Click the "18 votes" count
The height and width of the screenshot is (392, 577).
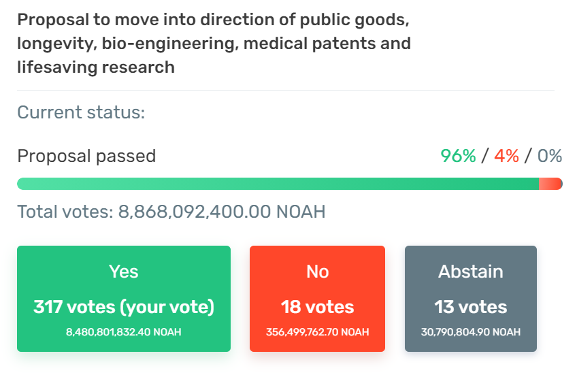(x=317, y=307)
